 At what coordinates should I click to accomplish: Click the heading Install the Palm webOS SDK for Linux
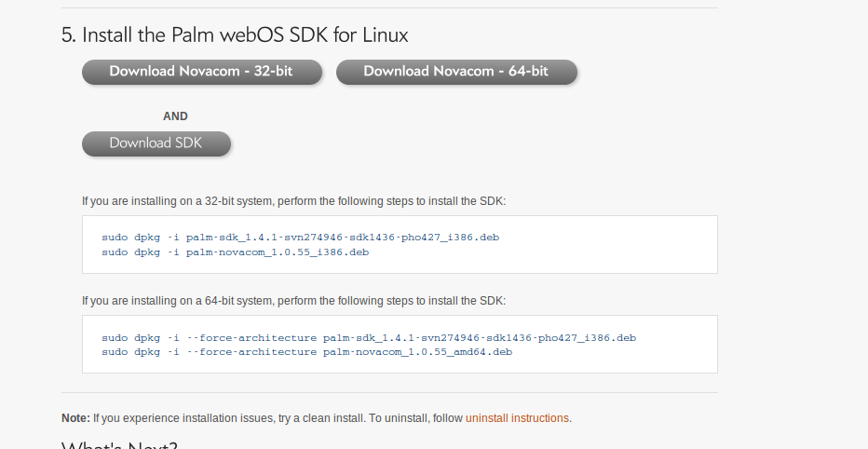click(x=235, y=34)
